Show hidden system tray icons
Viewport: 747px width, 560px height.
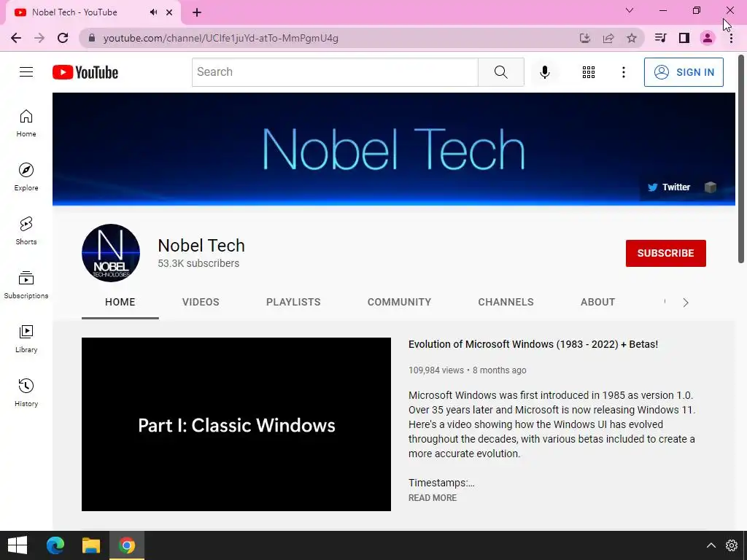tap(711, 545)
